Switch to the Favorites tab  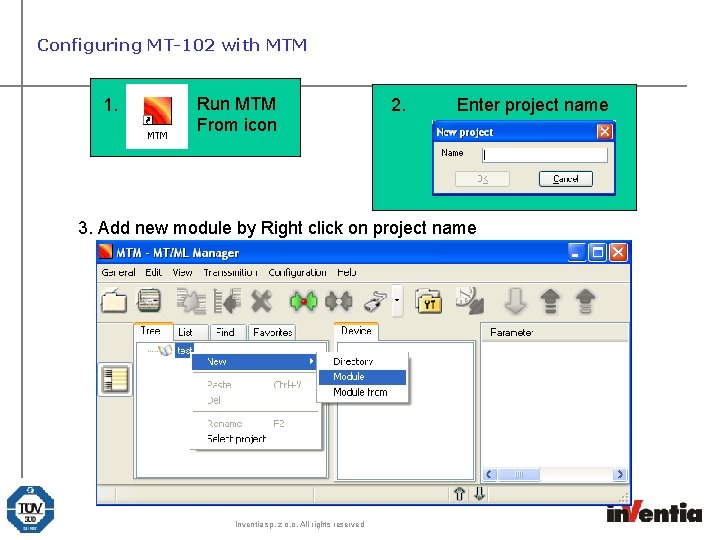pyautogui.click(x=272, y=332)
